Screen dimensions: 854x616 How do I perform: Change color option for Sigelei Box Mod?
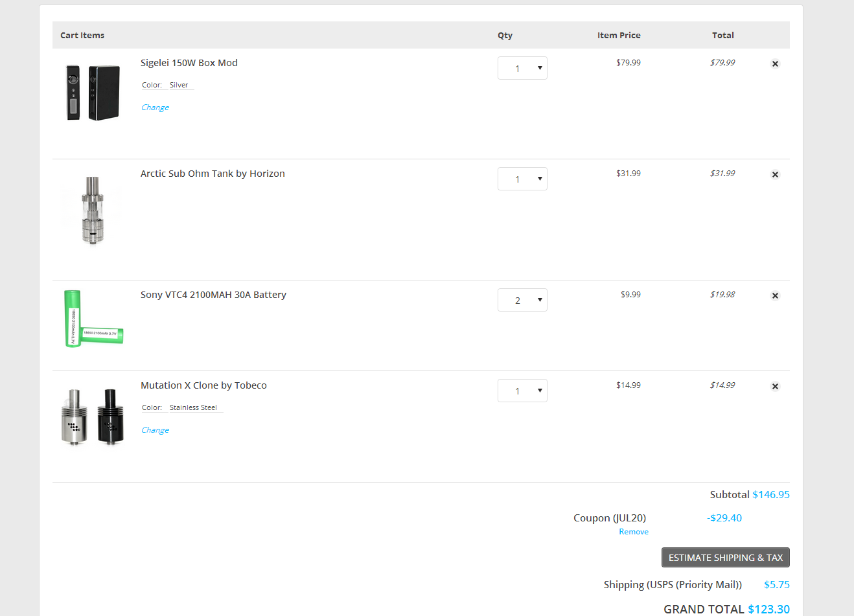click(x=155, y=108)
